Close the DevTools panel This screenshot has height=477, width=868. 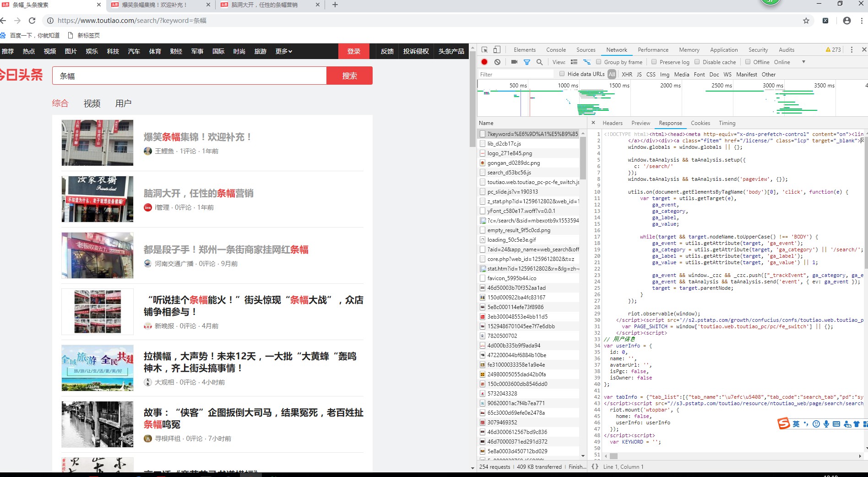(864, 49)
